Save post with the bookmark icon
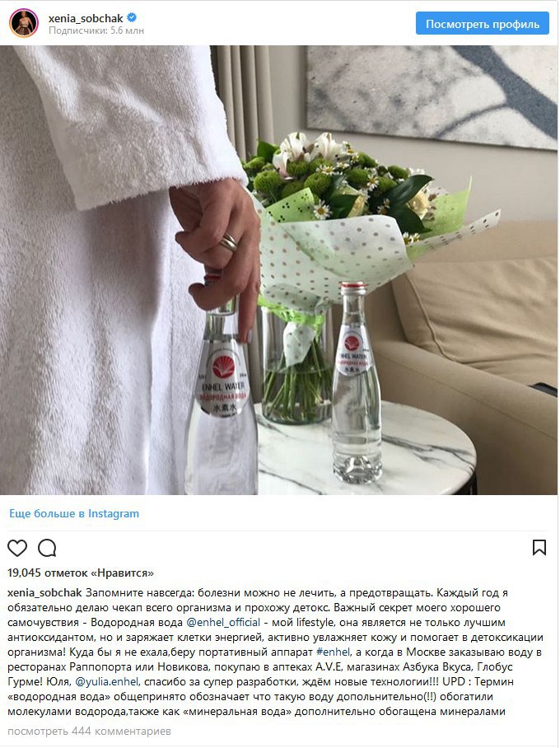Viewport: 560px width, 748px height. pyautogui.click(x=539, y=548)
